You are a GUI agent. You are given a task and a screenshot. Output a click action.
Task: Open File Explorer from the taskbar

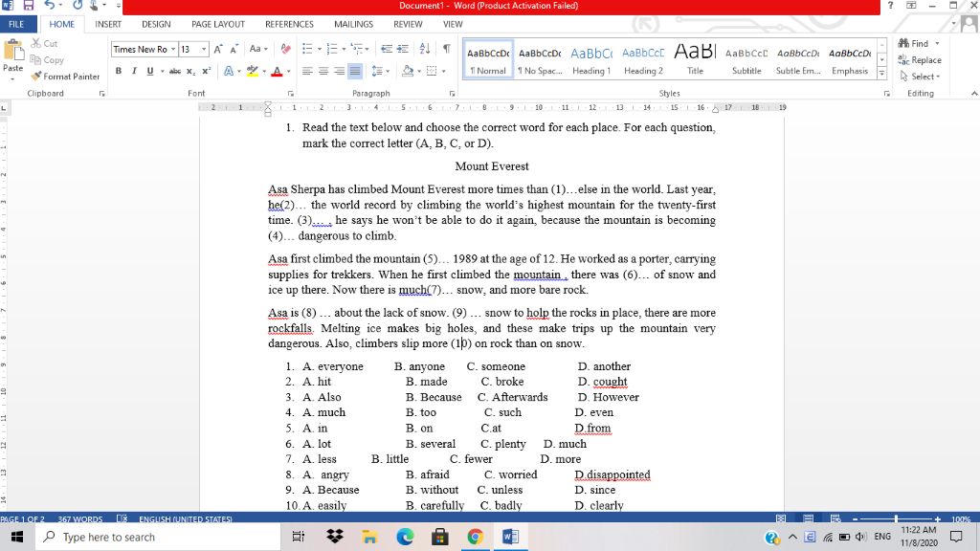click(x=369, y=537)
